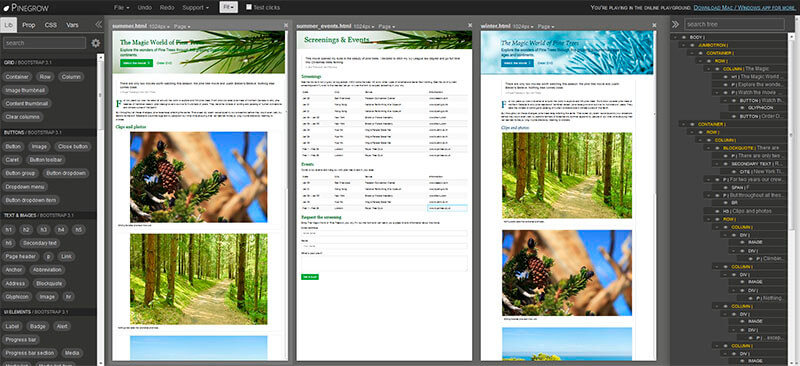Click Undo in the top menu

coord(145,8)
